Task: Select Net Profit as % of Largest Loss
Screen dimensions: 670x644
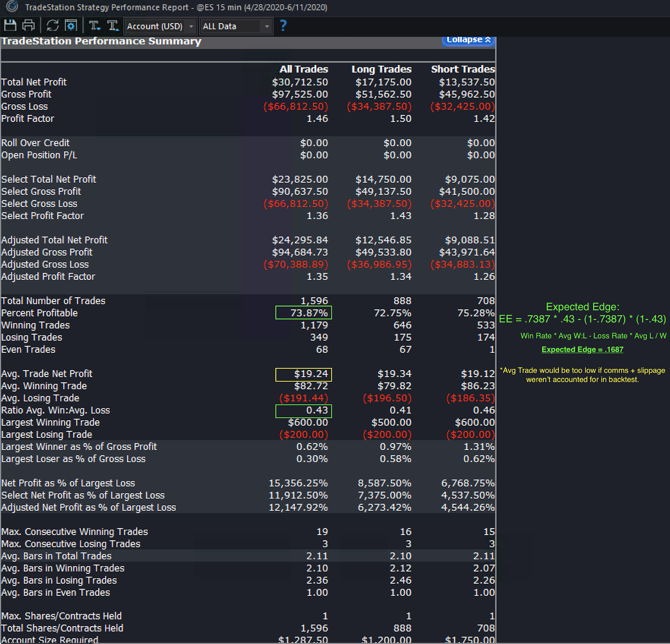Action: point(68,483)
